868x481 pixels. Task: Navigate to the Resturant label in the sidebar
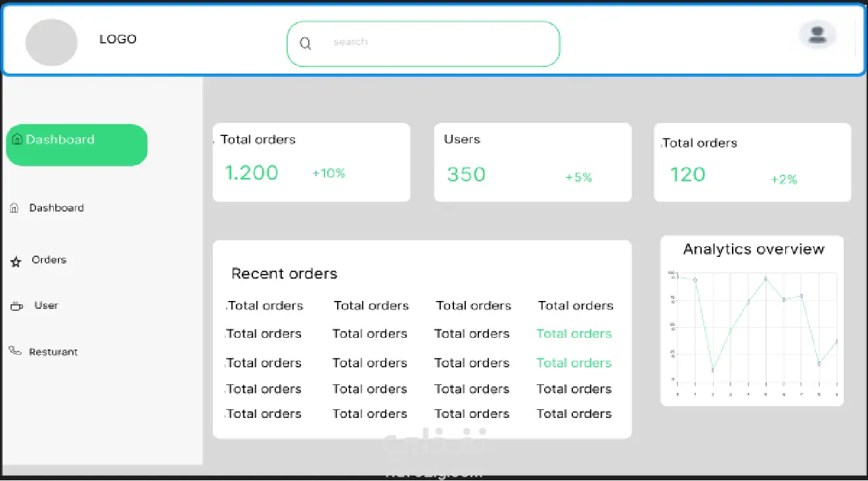point(53,352)
